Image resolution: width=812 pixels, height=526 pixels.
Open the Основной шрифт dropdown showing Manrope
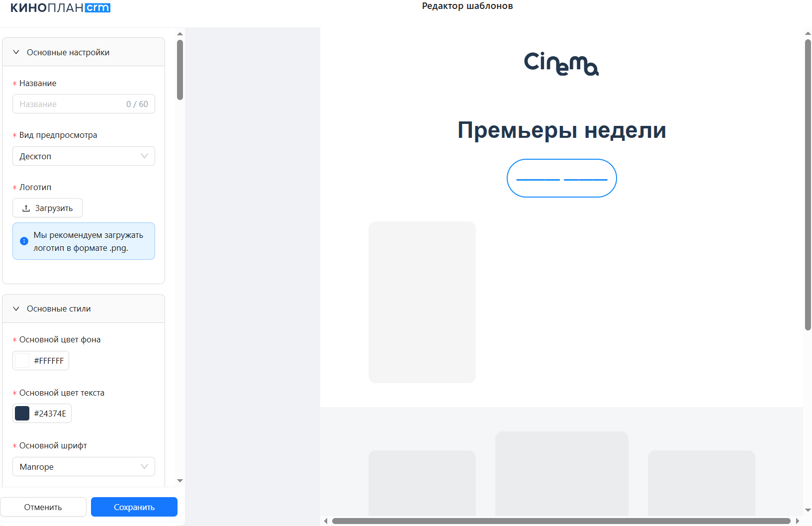pyautogui.click(x=84, y=467)
